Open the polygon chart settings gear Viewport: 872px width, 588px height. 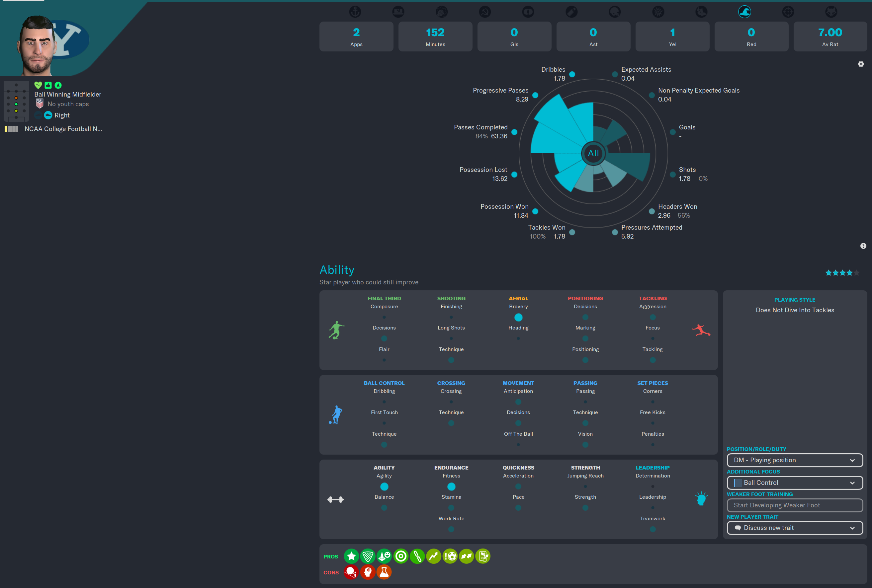(x=861, y=64)
